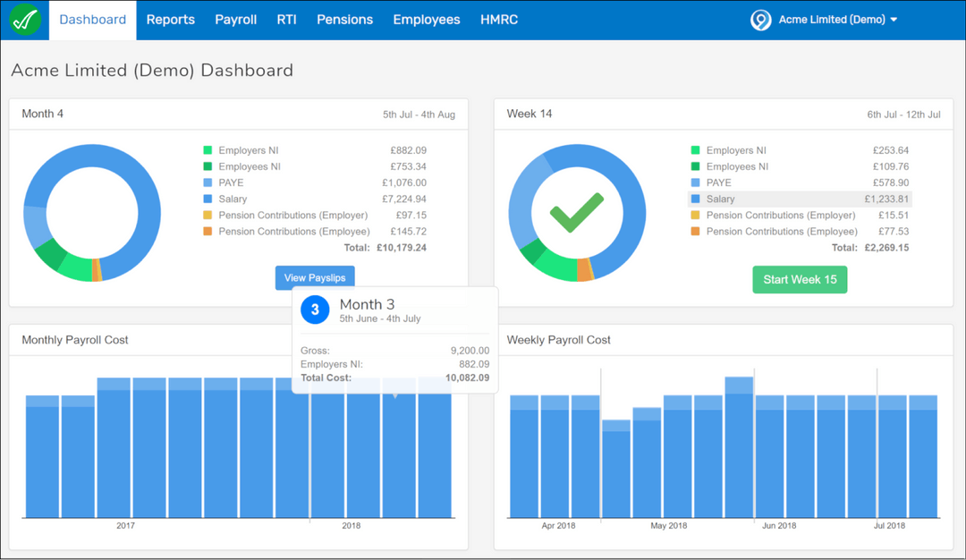Open the Pensions section
Screen dimensions: 966x560
click(344, 19)
